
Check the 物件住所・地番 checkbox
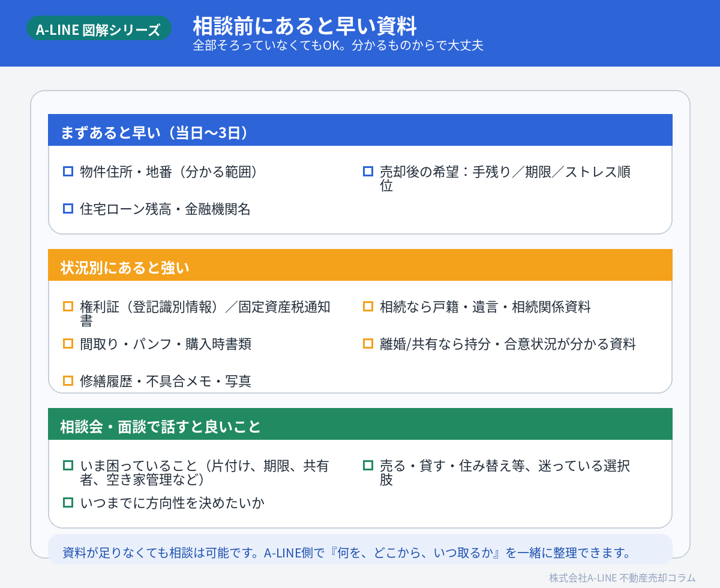pos(68,172)
